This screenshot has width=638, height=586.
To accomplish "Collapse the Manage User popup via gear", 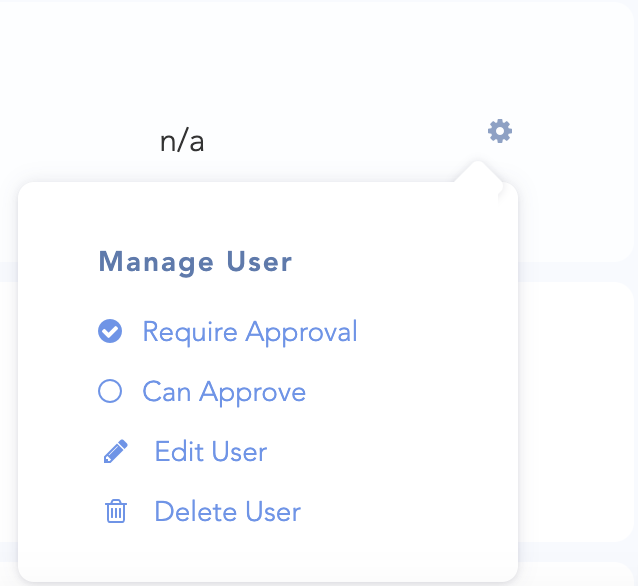I will point(499,130).
